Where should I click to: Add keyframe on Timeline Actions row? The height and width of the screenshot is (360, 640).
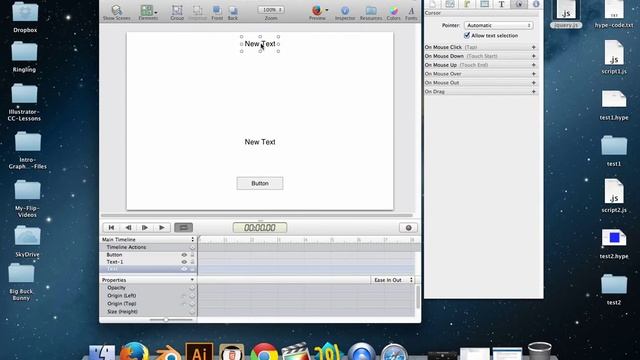(192, 247)
